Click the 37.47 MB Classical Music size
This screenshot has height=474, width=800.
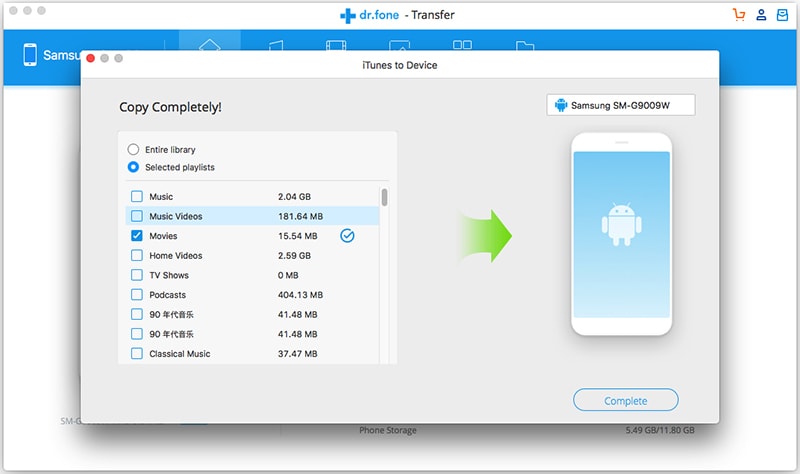click(297, 354)
